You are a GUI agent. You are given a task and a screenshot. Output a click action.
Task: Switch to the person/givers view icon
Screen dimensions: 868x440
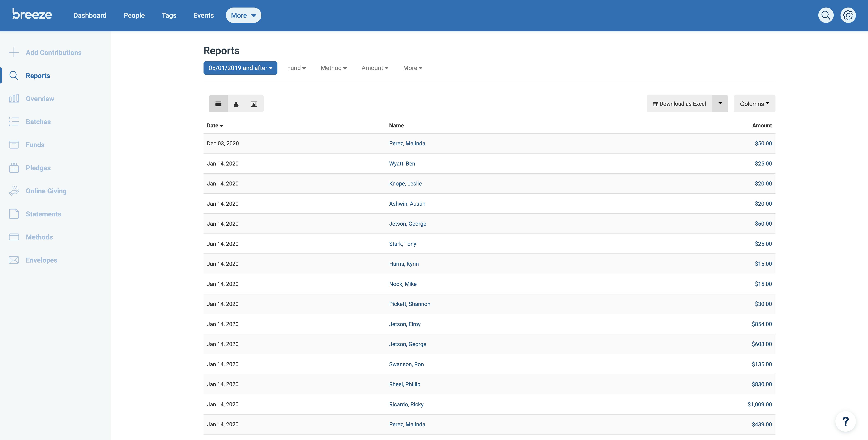tap(236, 104)
